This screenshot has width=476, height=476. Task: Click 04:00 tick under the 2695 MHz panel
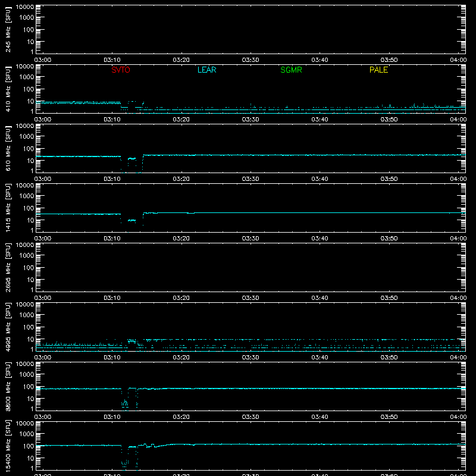pos(458,298)
